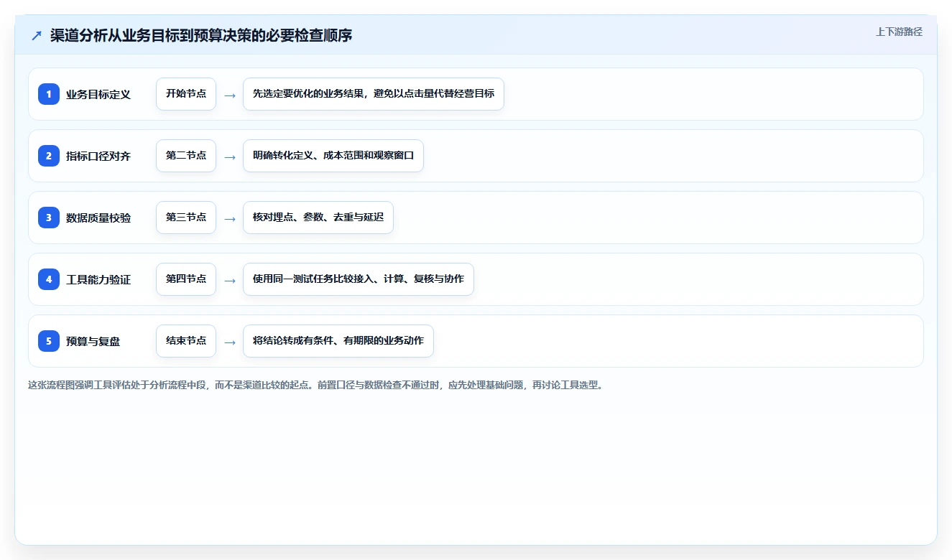Image resolution: width=952 pixels, height=560 pixels.
Task: Click the diagonal arrow icon beside the title
Action: point(37,36)
